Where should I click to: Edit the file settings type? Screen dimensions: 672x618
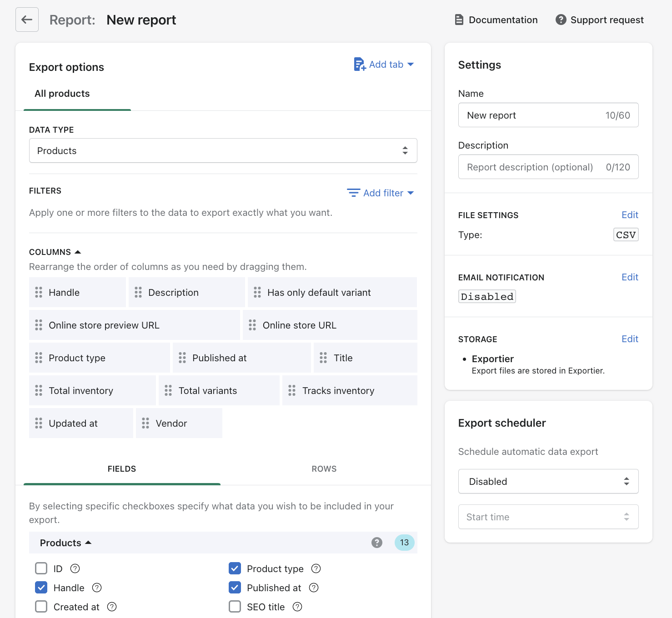click(x=630, y=214)
